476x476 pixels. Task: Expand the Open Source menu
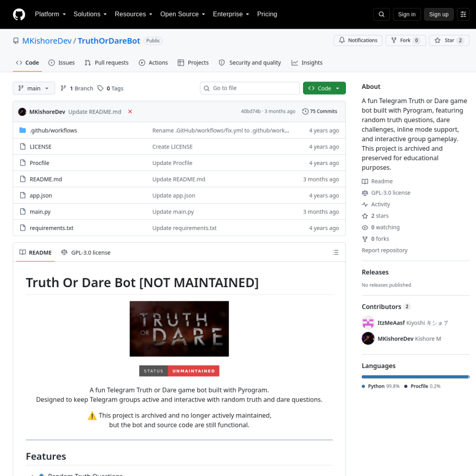coord(182,14)
